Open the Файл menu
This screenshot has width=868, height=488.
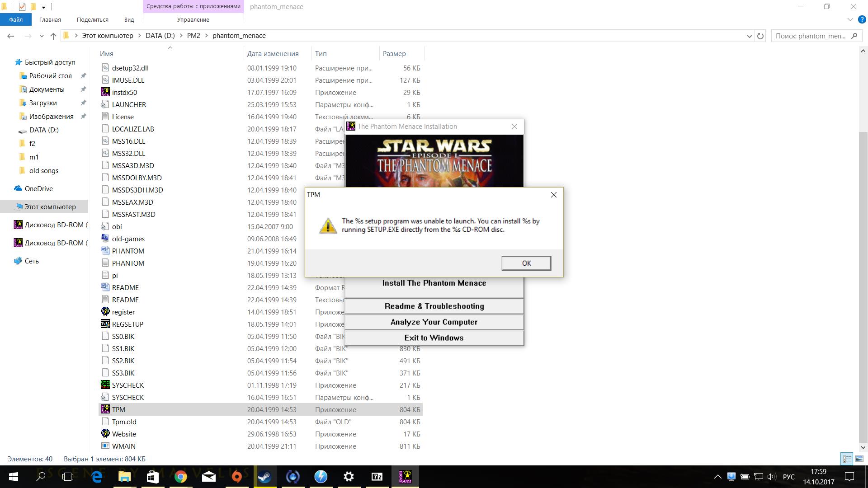16,19
